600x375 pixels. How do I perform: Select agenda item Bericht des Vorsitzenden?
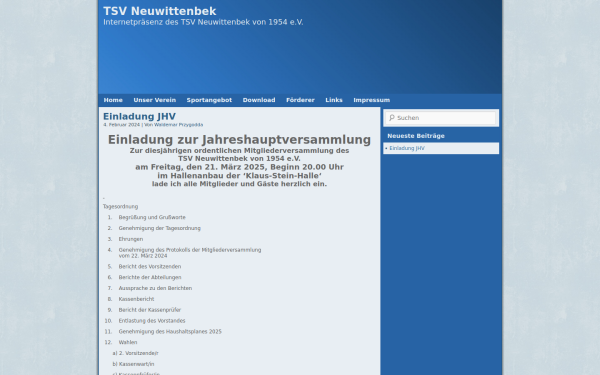(150, 266)
